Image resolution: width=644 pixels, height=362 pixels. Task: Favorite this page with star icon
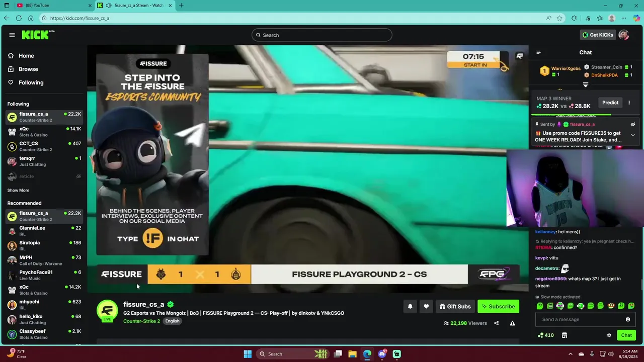click(559, 18)
